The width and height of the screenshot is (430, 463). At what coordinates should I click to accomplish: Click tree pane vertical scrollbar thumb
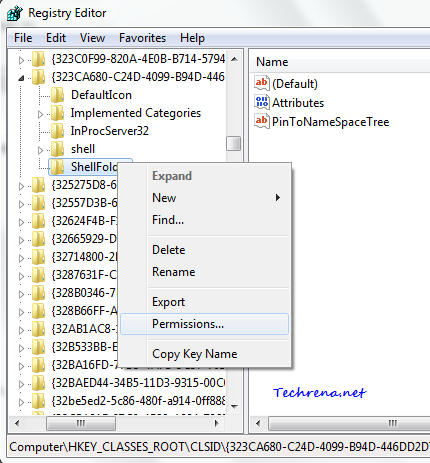(233, 144)
